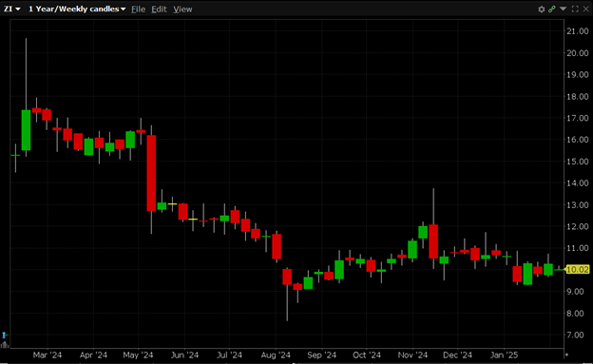This screenshot has width=593, height=364.
Task: Click the Sep '24 date axis label
Action: pyautogui.click(x=322, y=355)
